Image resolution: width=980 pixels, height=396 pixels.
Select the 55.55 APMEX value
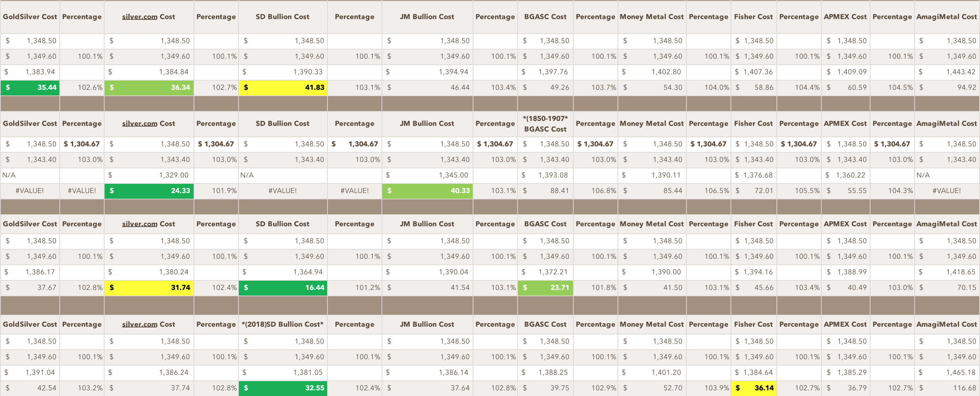pos(846,191)
